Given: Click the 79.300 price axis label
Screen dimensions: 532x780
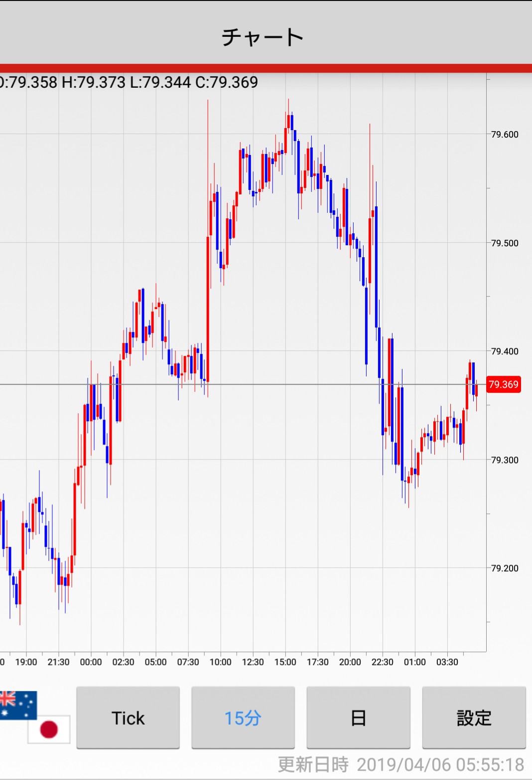Looking at the screenshot, I should tap(504, 460).
